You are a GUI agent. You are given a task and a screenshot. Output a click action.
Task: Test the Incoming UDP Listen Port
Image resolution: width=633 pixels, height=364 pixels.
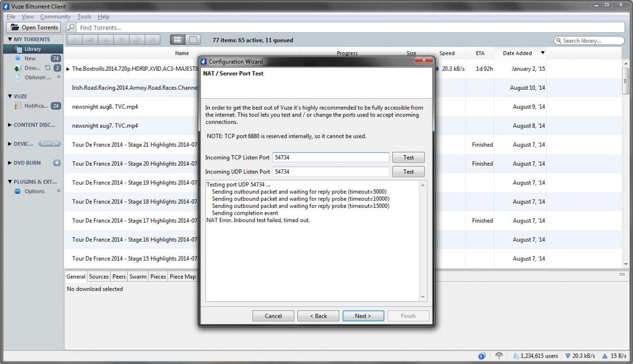[408, 171]
